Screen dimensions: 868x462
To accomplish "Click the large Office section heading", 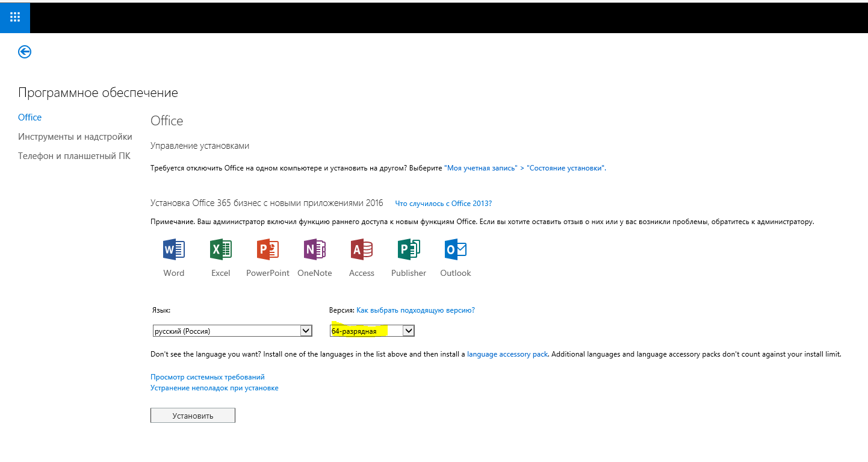I will 167,120.
